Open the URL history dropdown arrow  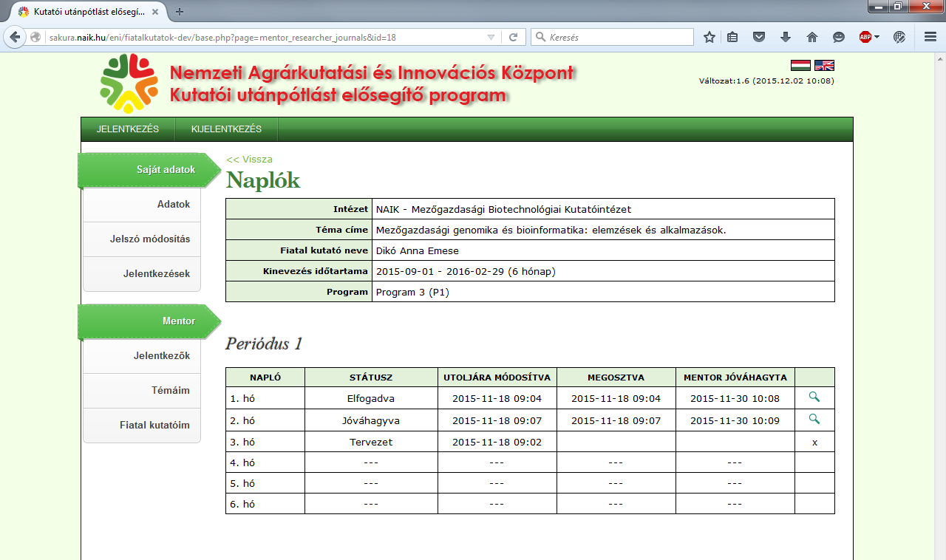491,37
